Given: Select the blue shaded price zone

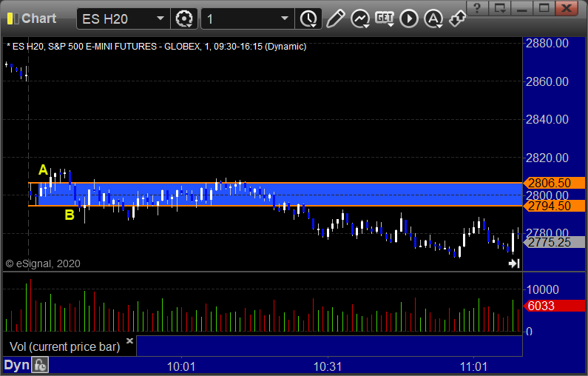Looking at the screenshot, I should point(280,195).
